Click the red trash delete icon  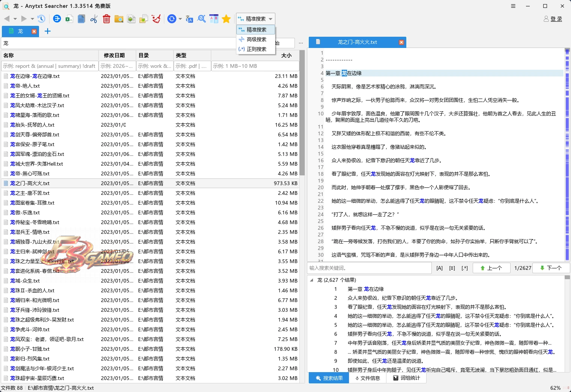click(107, 19)
